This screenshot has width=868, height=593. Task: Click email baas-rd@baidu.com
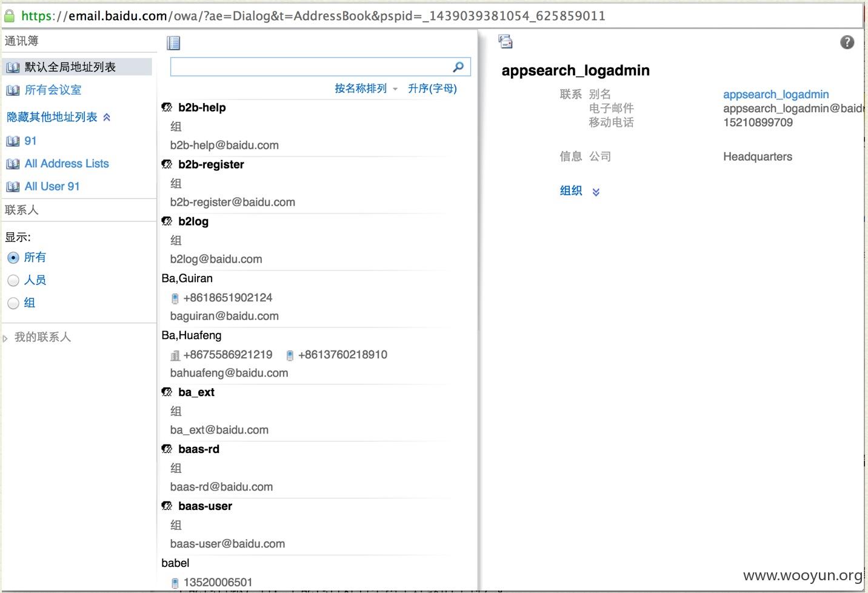click(221, 487)
